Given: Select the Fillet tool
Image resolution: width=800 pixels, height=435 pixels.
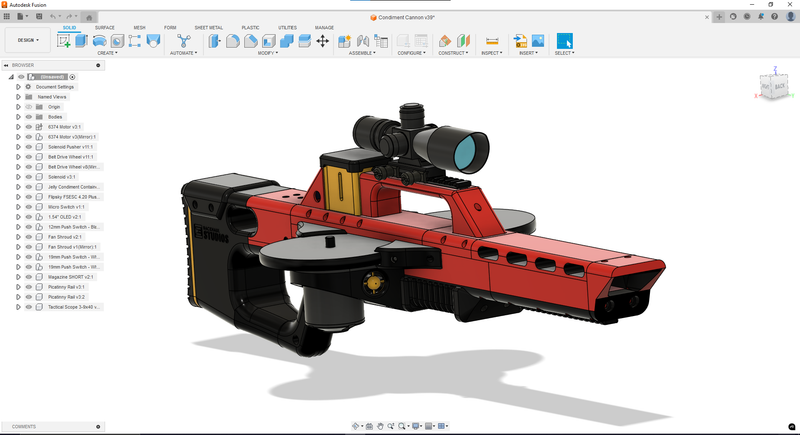Looking at the screenshot, I should click(x=233, y=41).
